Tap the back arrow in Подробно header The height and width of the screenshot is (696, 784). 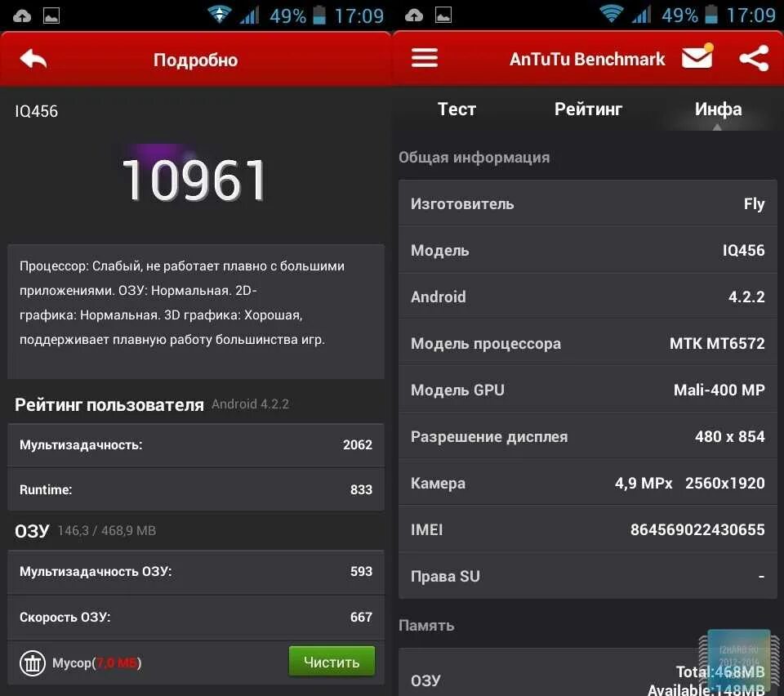coord(33,59)
